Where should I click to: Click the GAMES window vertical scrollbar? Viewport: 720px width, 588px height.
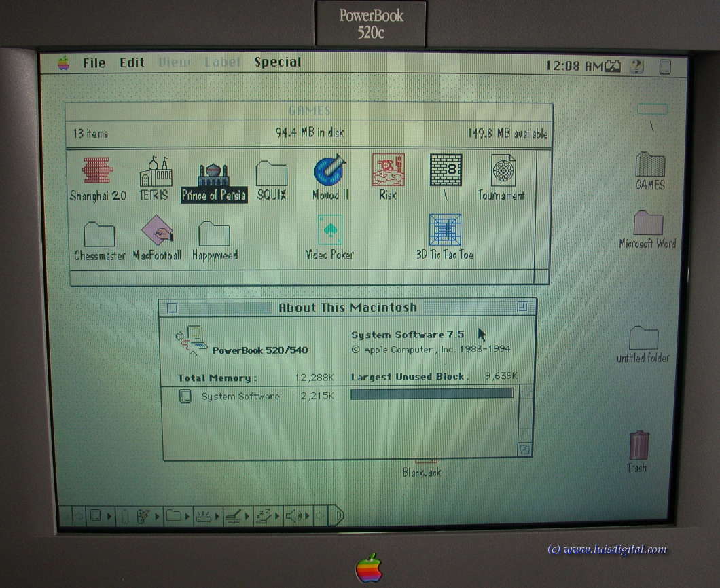click(x=543, y=209)
